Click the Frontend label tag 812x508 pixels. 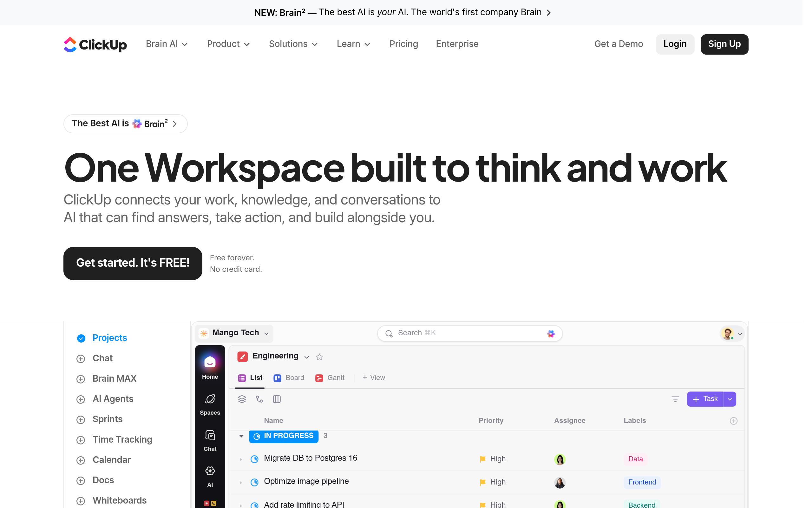pyautogui.click(x=642, y=483)
